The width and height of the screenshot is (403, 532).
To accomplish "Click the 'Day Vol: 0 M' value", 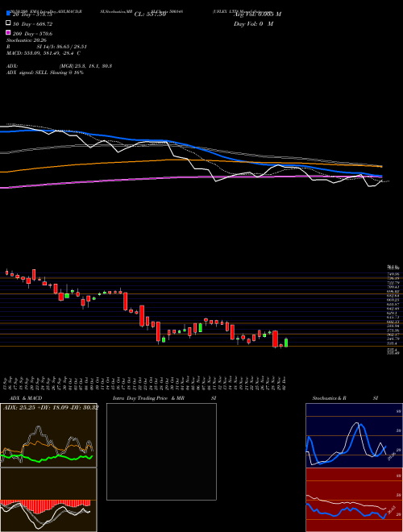I will coord(253,23).
